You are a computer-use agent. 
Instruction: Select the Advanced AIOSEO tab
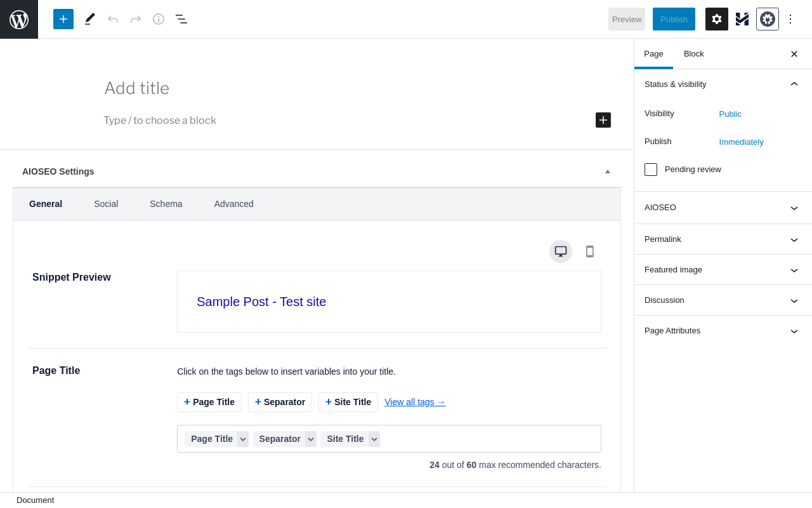point(234,204)
